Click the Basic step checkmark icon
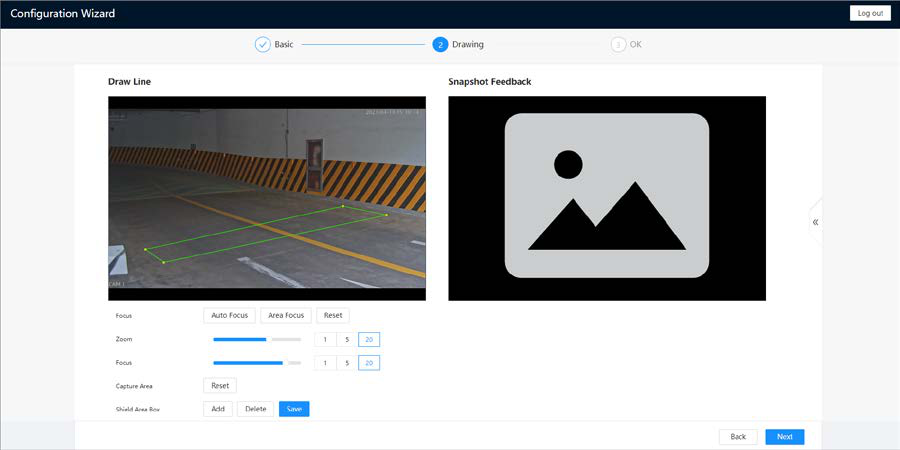The width and height of the screenshot is (900, 450). [x=262, y=44]
